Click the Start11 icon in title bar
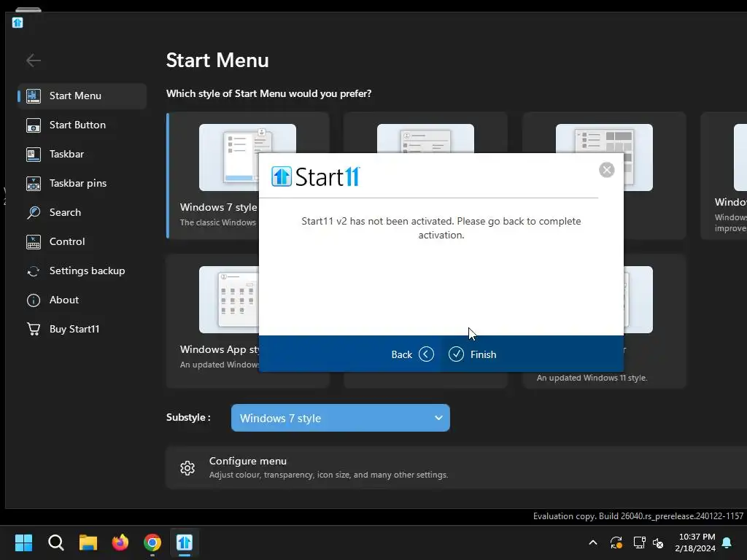 18,23
